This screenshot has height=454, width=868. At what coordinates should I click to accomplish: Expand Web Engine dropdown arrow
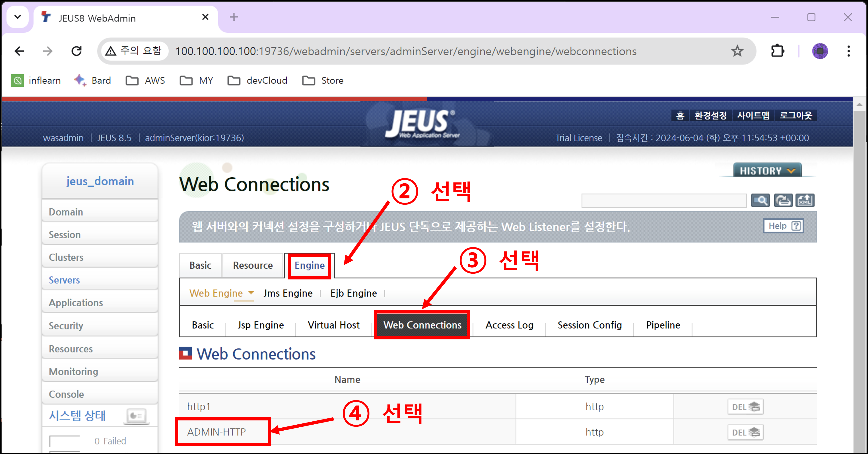point(251,293)
